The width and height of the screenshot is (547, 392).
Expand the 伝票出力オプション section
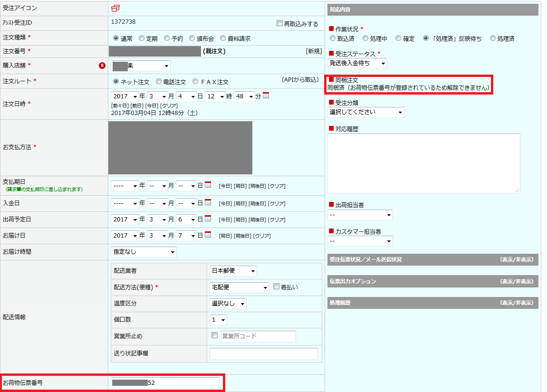[516, 281]
